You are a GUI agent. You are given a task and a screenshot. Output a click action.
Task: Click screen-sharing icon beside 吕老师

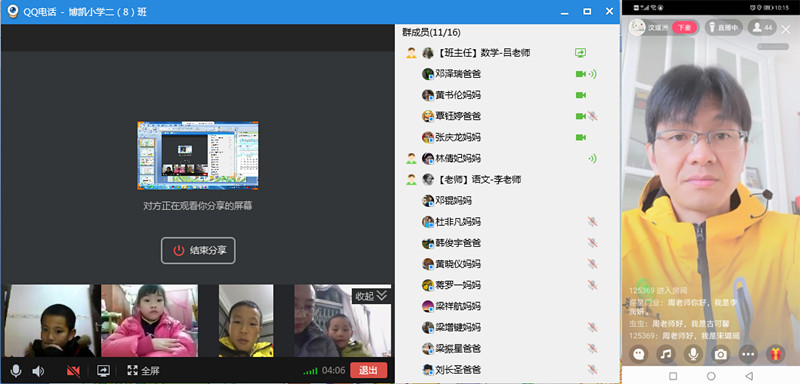click(x=580, y=53)
